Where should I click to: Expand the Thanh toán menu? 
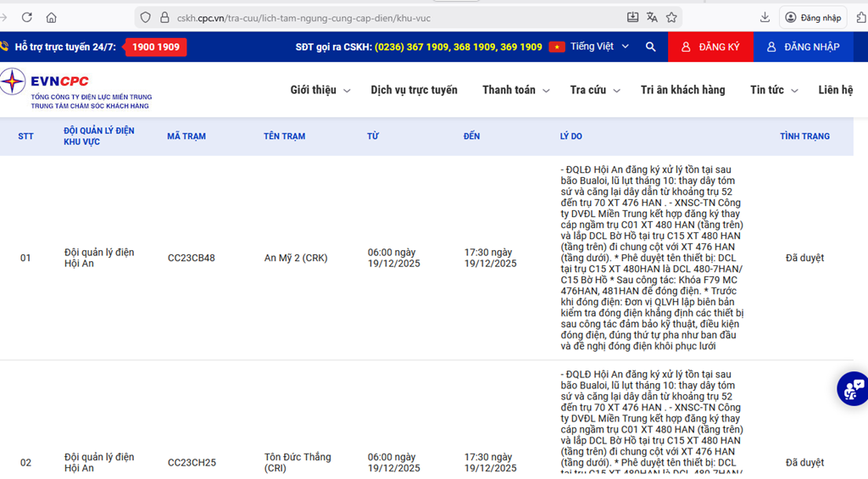click(515, 90)
